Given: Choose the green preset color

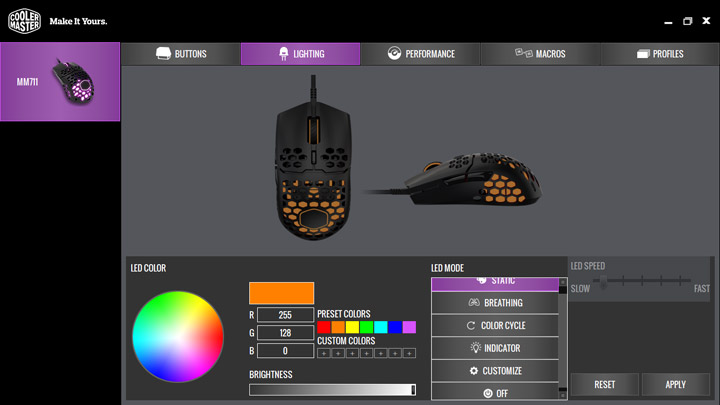Looking at the screenshot, I should point(366,327).
